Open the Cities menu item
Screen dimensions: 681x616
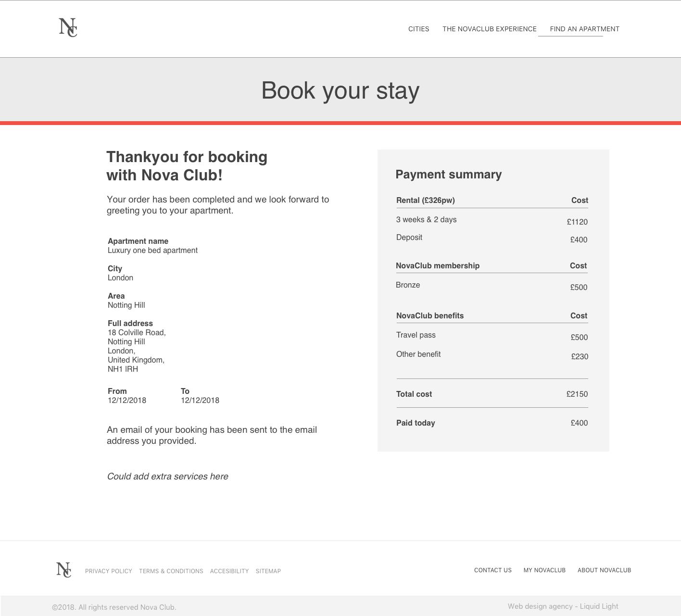[418, 29]
